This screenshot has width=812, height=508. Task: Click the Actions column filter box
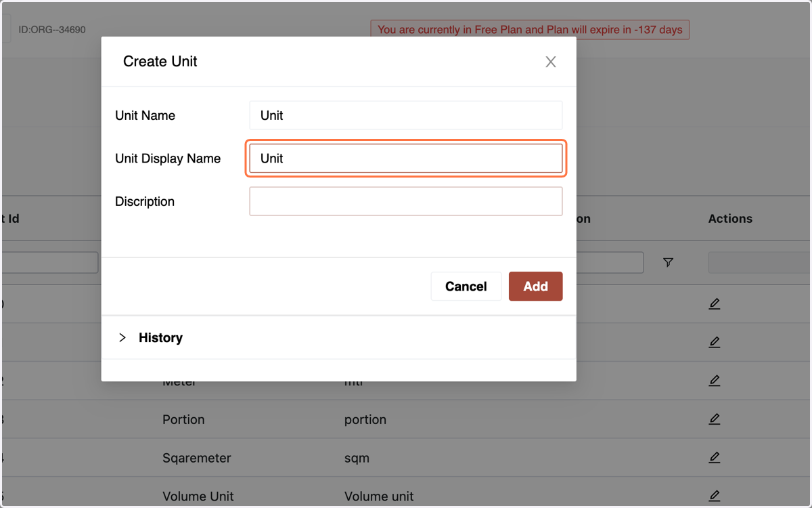(759, 263)
